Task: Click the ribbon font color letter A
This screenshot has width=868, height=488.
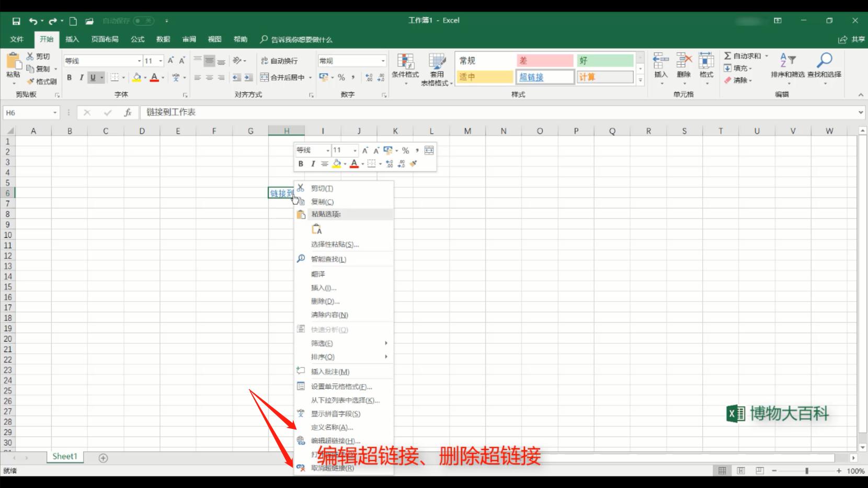Action: pyautogui.click(x=154, y=77)
